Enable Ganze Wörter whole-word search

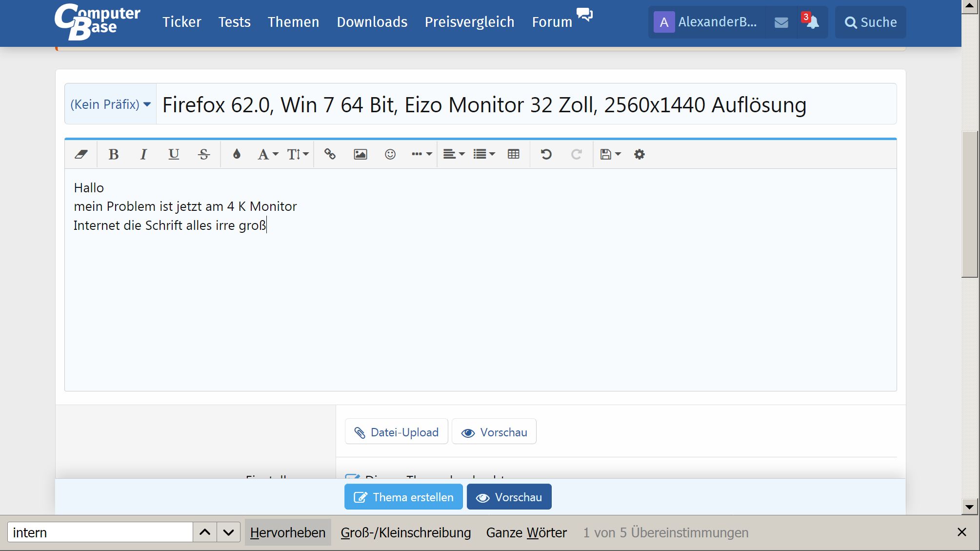tap(526, 532)
